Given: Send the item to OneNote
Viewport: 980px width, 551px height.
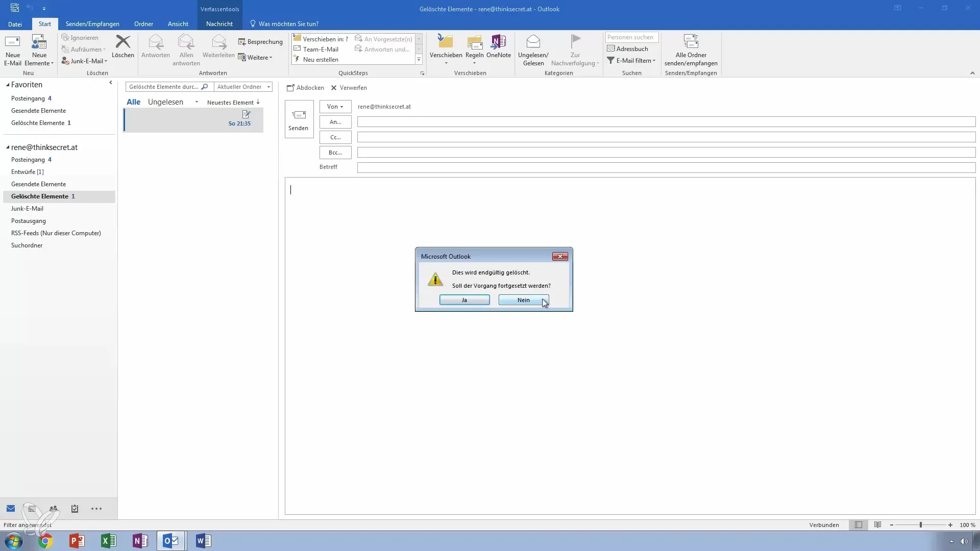Looking at the screenshot, I should [x=498, y=46].
